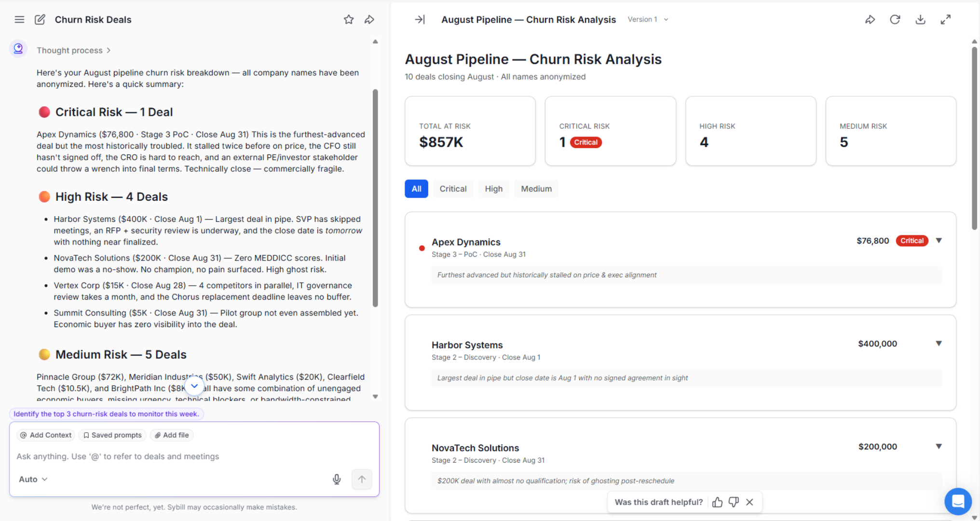980x521 pixels.
Task: Open the Version 1 dropdown
Action: coord(648,19)
